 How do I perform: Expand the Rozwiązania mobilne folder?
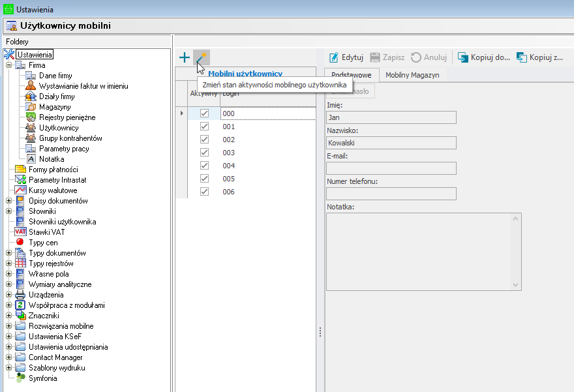pyautogui.click(x=8, y=325)
